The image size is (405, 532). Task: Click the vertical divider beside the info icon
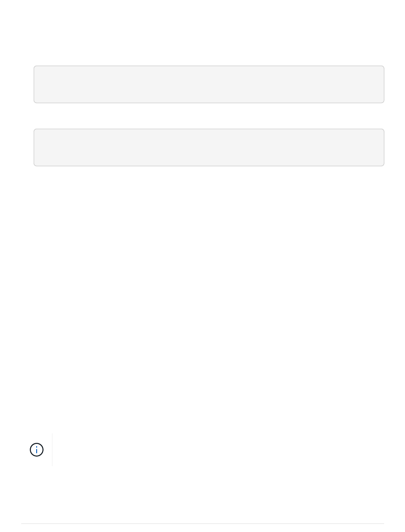[52, 450]
